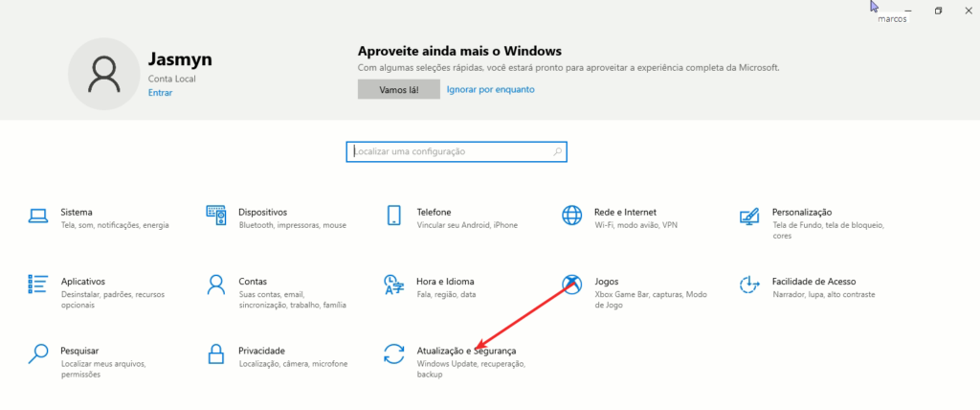Click 'Bluetooth, impressoras, mouse' description

point(293,225)
